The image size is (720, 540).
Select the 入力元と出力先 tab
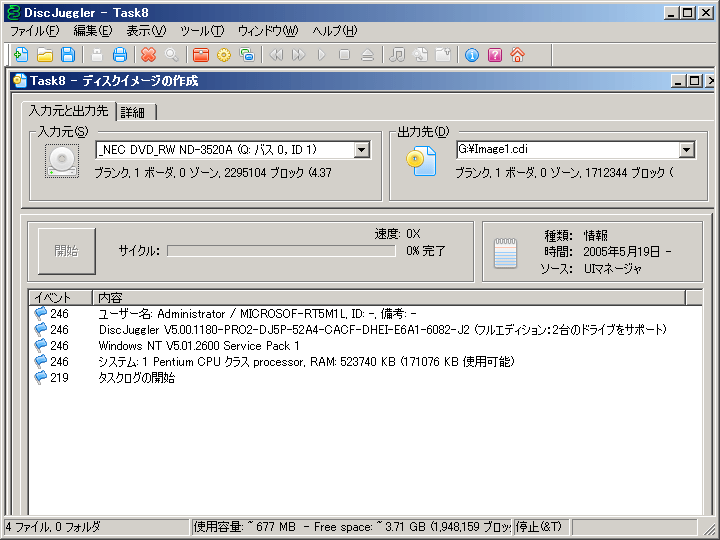click(x=68, y=111)
